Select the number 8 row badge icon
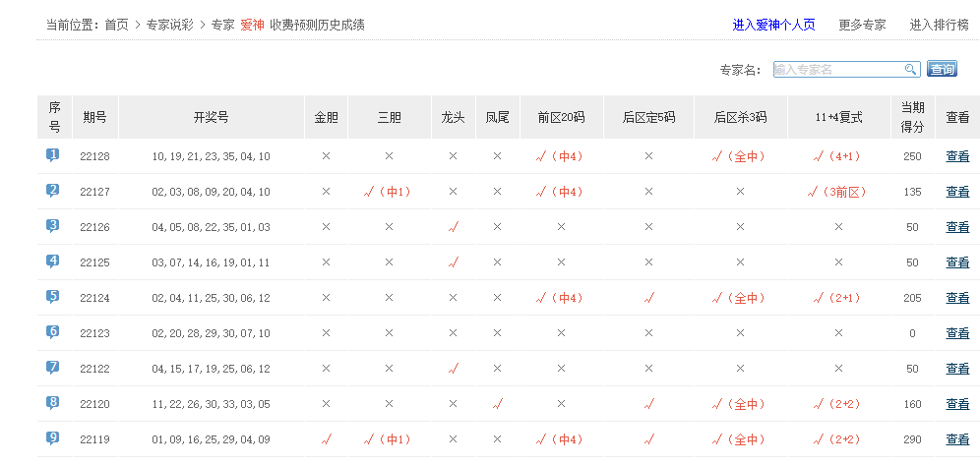980x465 pixels. tap(53, 403)
